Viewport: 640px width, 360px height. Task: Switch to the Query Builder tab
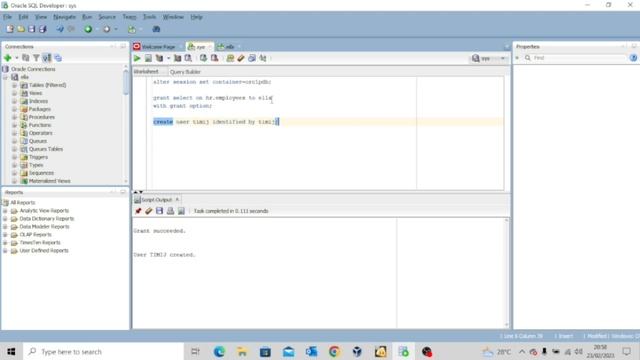(x=185, y=72)
